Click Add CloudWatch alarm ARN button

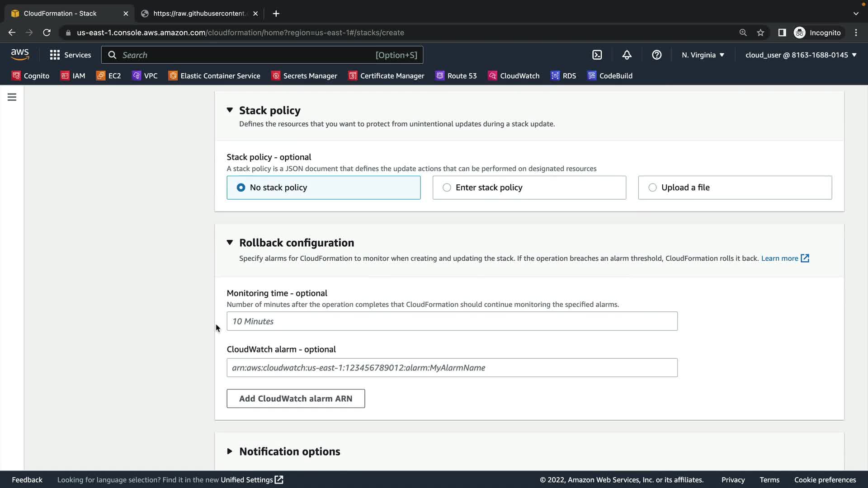tap(296, 399)
